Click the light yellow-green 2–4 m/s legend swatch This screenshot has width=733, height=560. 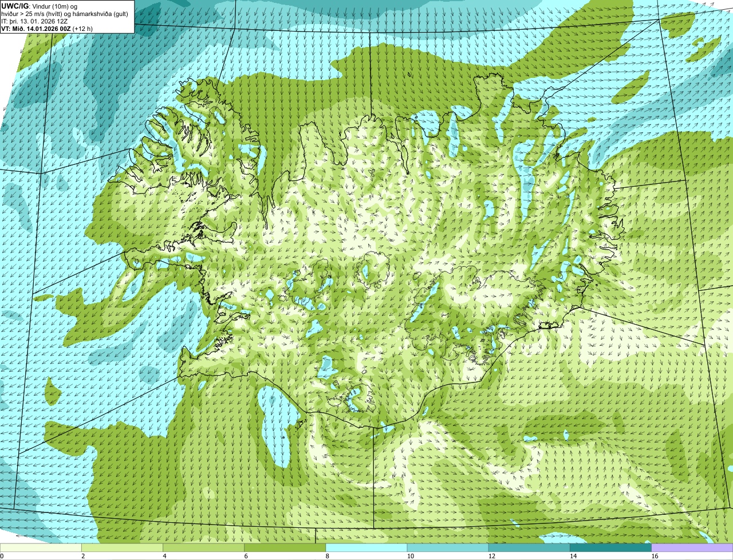[x=122, y=548]
